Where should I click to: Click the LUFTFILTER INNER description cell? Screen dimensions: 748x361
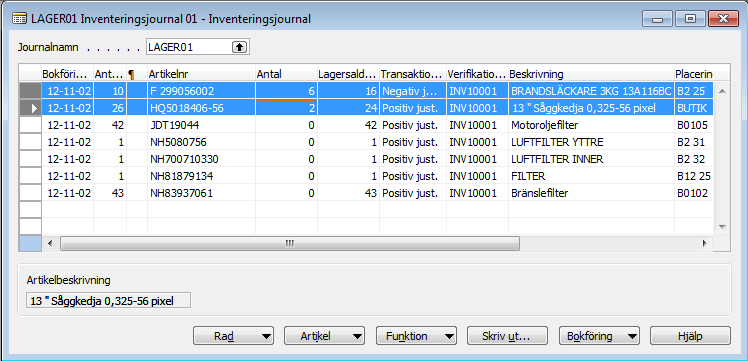591,159
